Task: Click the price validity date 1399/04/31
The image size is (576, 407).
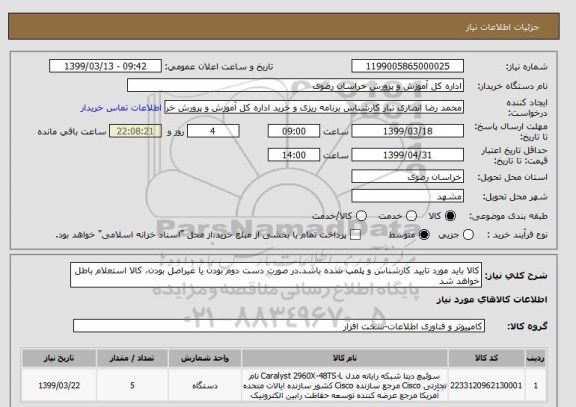Action: (x=407, y=155)
